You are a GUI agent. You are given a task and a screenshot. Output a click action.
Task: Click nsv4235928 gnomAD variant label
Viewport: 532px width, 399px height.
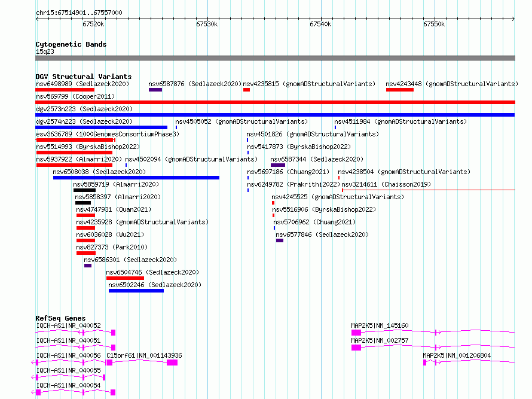pos(142,222)
